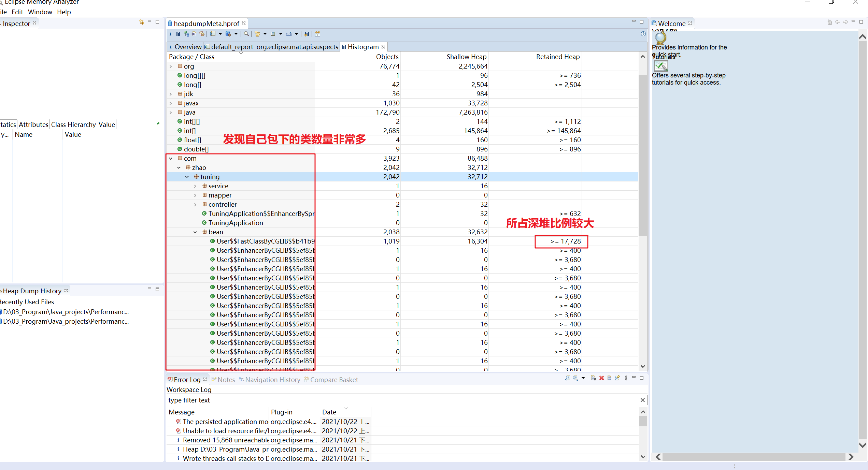Viewport: 868px width, 470px height.
Task: Create a histogram via toolbar icon
Action: [x=178, y=34]
